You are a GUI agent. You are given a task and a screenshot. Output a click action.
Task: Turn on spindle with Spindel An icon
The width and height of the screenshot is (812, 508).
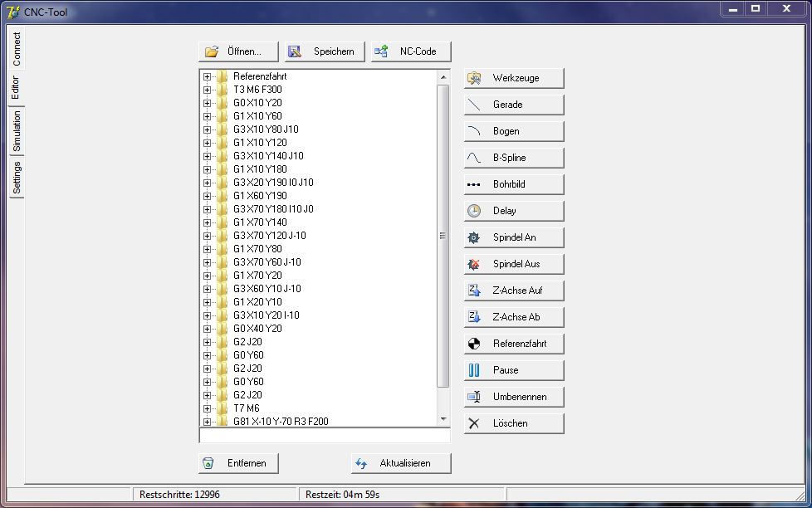click(474, 237)
